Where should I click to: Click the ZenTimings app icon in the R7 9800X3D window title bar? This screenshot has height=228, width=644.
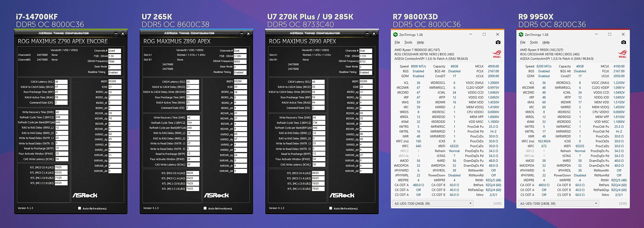pyautogui.click(x=396, y=35)
